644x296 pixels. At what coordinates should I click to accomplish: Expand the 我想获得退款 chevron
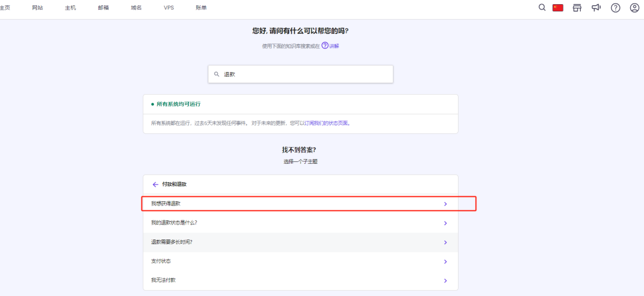[445, 204]
